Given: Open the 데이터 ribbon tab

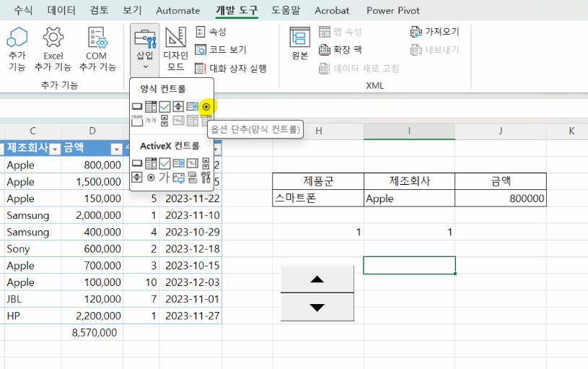Looking at the screenshot, I should click(61, 10).
